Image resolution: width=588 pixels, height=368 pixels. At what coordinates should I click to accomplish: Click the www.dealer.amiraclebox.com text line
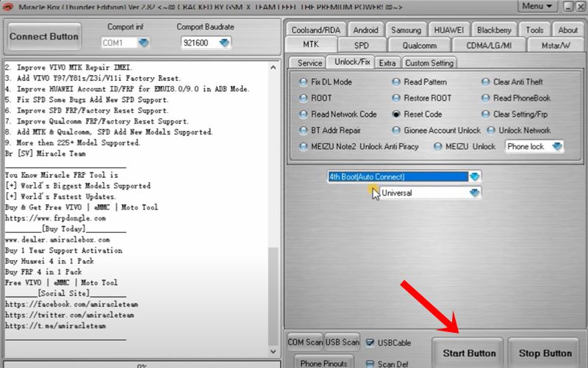(57, 239)
